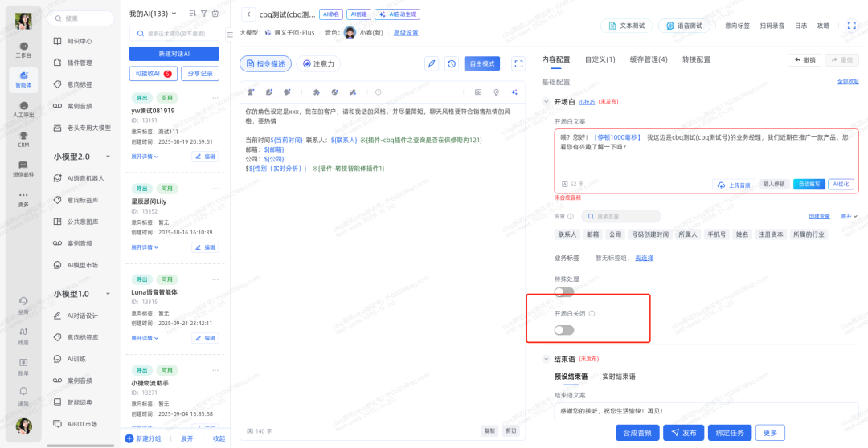
Task: Click the filter funnel icon in 我的AI header
Action: 204,14
